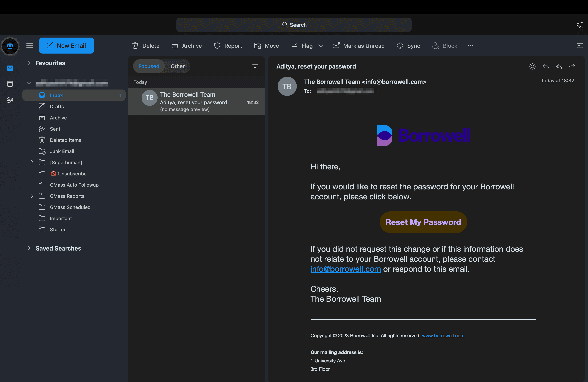Switch to the Other inbox tab
Image resolution: width=588 pixels, height=382 pixels.
(177, 66)
